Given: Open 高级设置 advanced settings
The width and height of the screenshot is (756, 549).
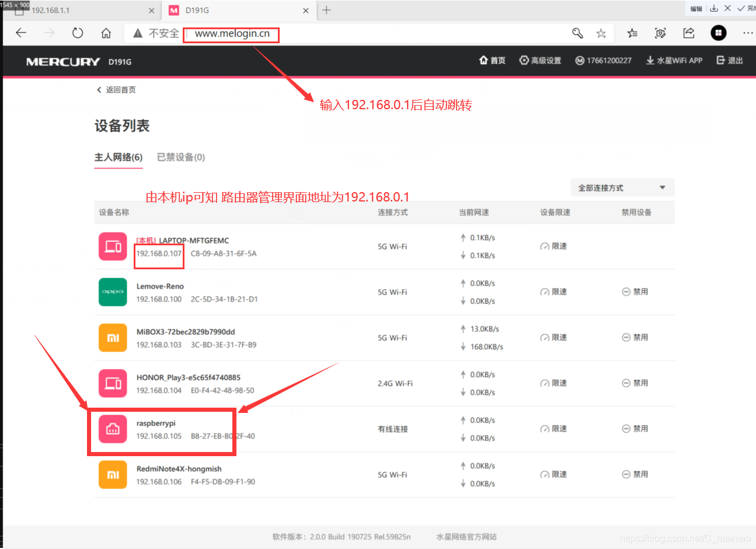Looking at the screenshot, I should (540, 60).
